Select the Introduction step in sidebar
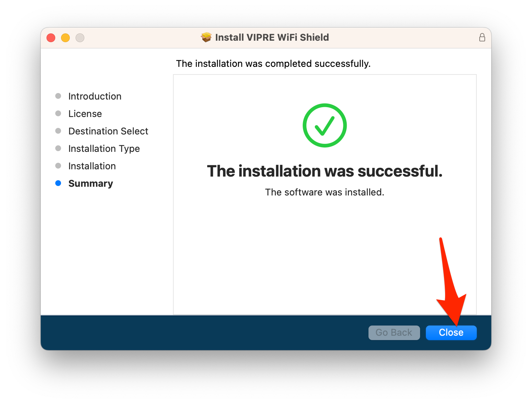Image resolution: width=532 pixels, height=404 pixels. [x=95, y=96]
